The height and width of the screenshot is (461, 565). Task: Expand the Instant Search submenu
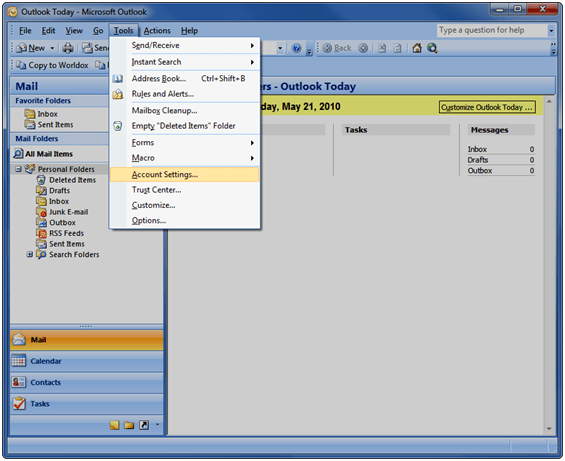tap(184, 62)
